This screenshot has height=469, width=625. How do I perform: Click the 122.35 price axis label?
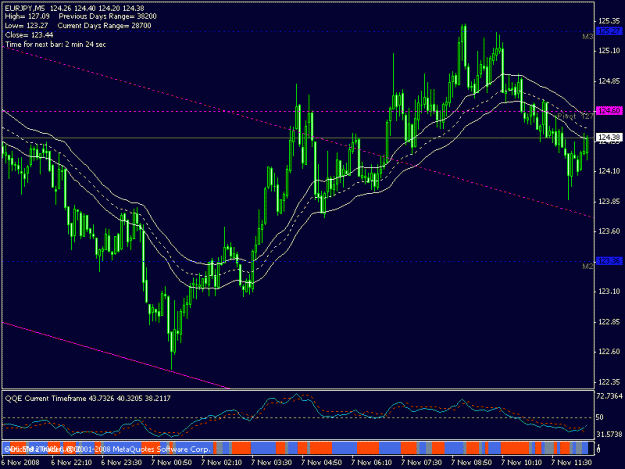click(609, 382)
